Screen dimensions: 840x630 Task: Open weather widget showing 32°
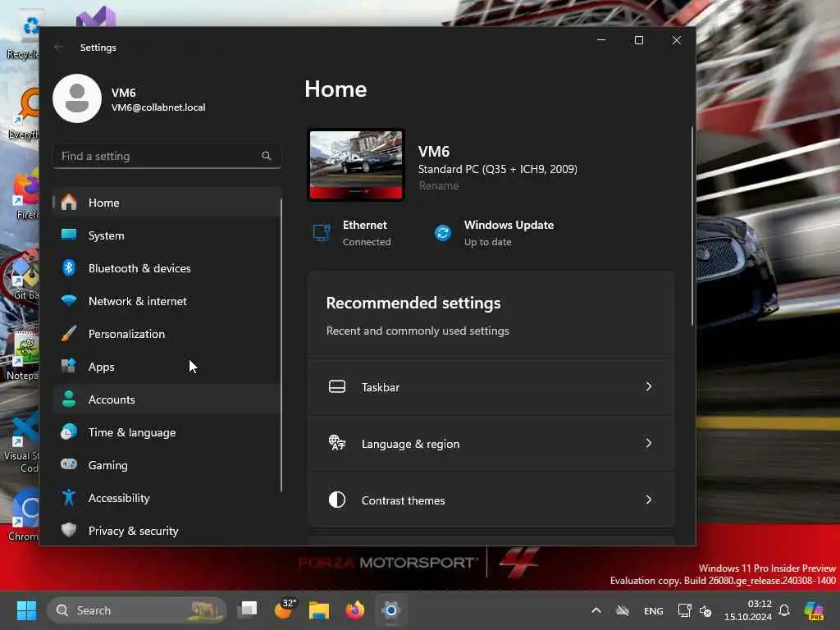tap(284, 609)
